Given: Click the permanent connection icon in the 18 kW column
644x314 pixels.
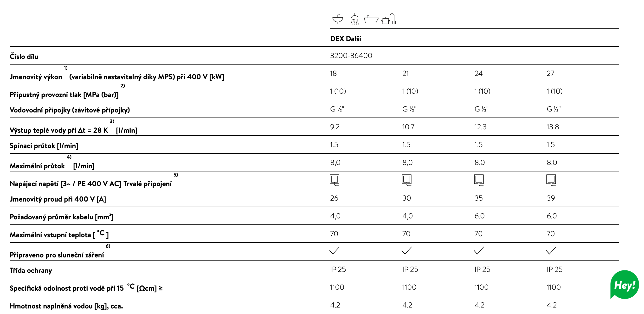Looking at the screenshot, I should [x=335, y=180].
